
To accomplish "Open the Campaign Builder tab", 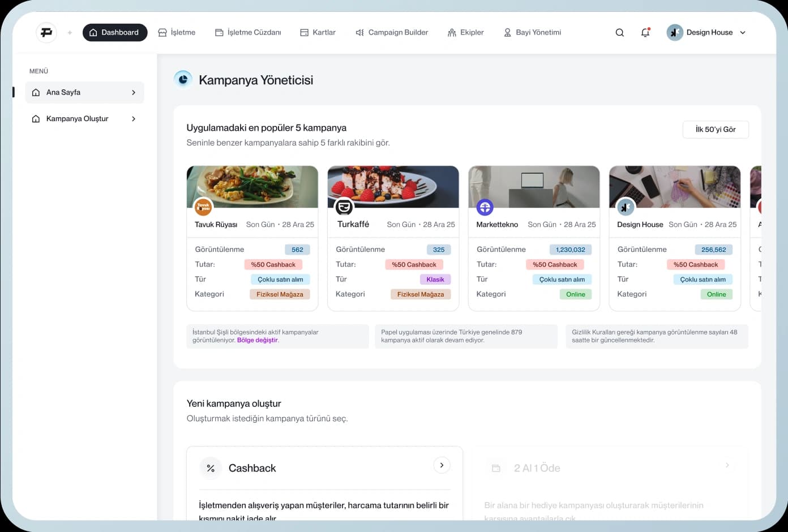I will click(x=392, y=33).
